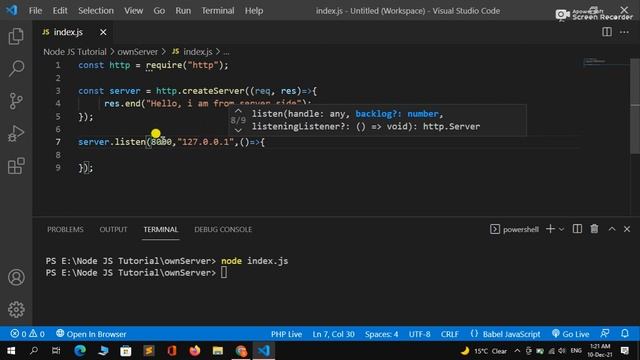This screenshot has height=360, width=640.
Task: Open File Explorer in taskbar
Action: (x=218, y=351)
